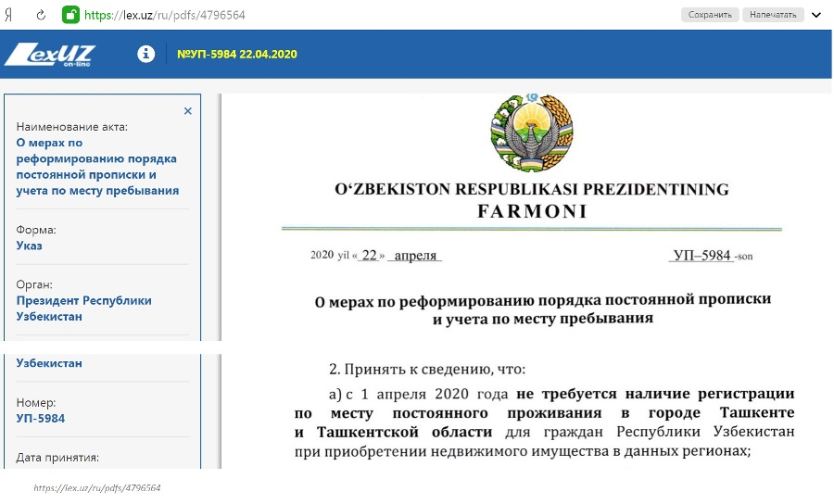Reload the page with the refresh icon

tap(40, 15)
